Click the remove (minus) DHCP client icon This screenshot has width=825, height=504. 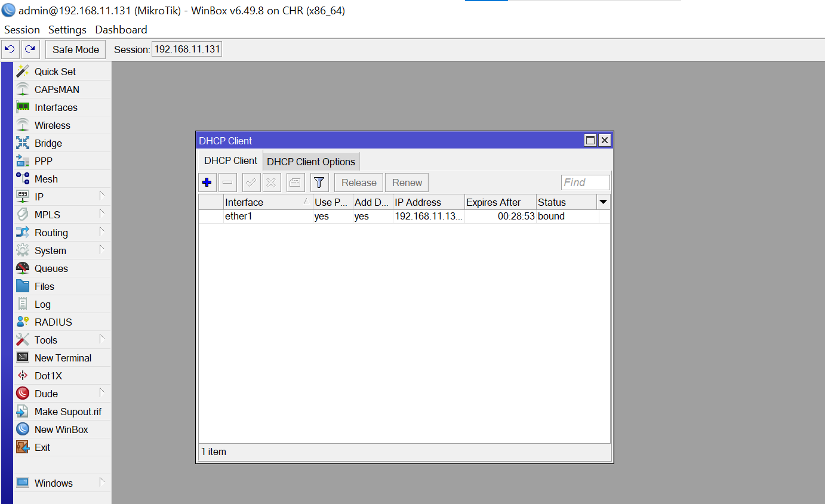[x=227, y=183]
